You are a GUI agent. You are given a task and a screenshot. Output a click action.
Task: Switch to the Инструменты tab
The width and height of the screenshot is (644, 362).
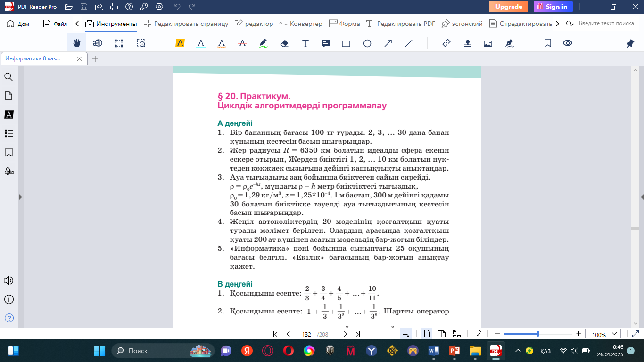[111, 24]
